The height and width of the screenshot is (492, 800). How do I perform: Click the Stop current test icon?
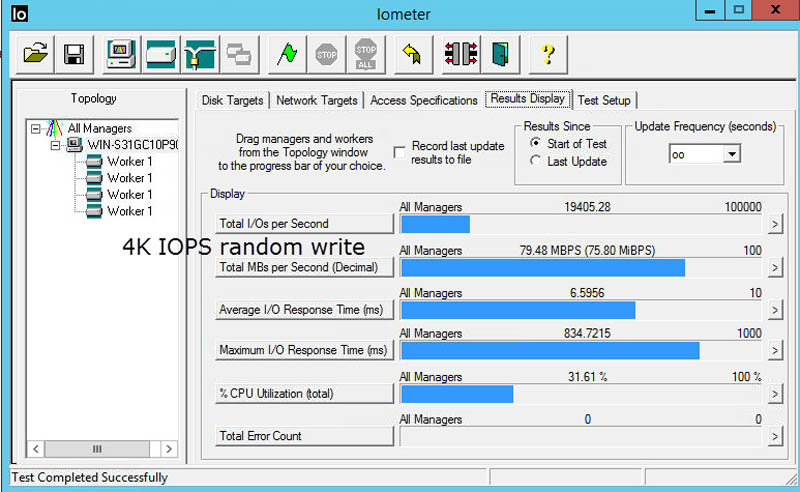coord(327,54)
